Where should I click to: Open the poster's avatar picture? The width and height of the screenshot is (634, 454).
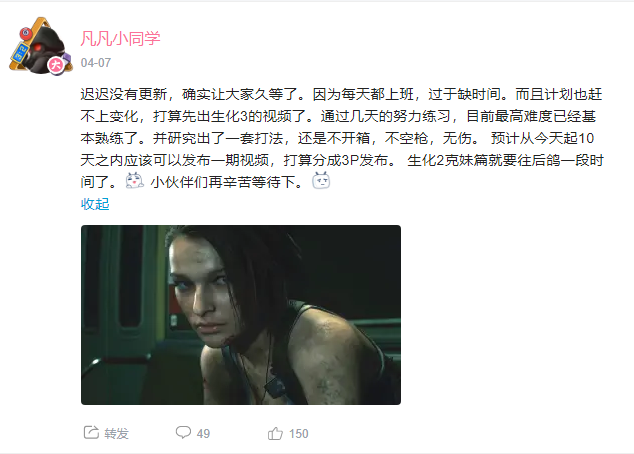coord(41,46)
